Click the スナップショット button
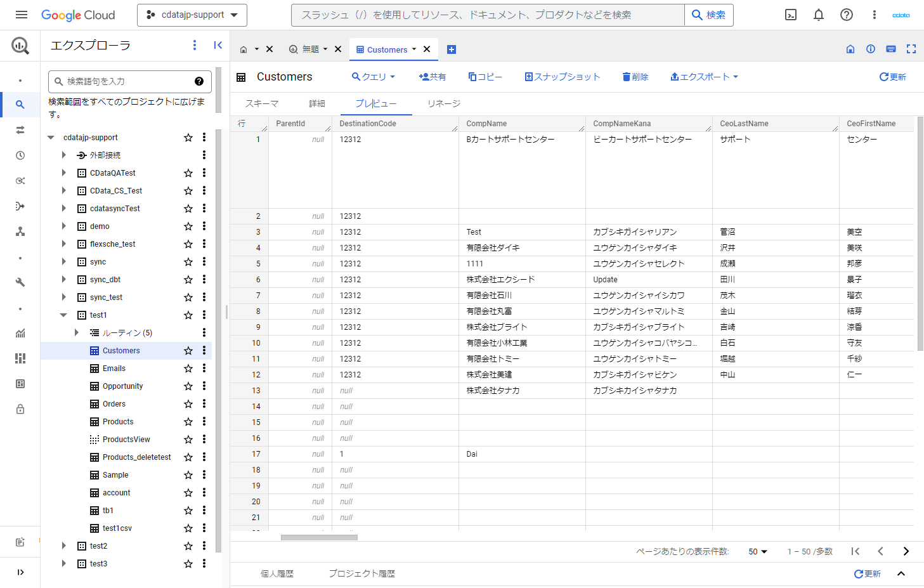 [562, 77]
